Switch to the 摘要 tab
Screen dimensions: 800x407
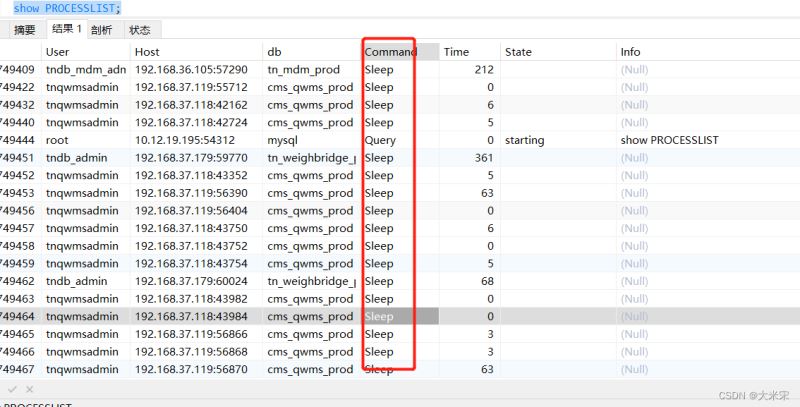click(x=24, y=30)
